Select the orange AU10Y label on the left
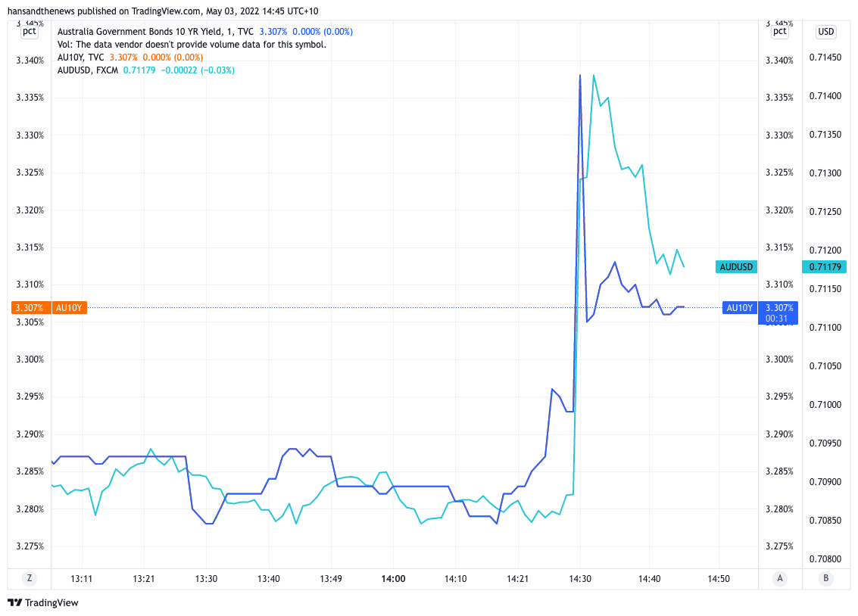Image resolution: width=858 pixels, height=616 pixels. [70, 308]
